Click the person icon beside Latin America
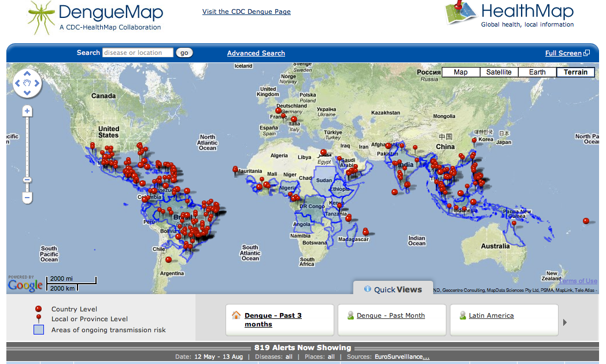Viewport: 606px width, 364px height. tap(462, 315)
